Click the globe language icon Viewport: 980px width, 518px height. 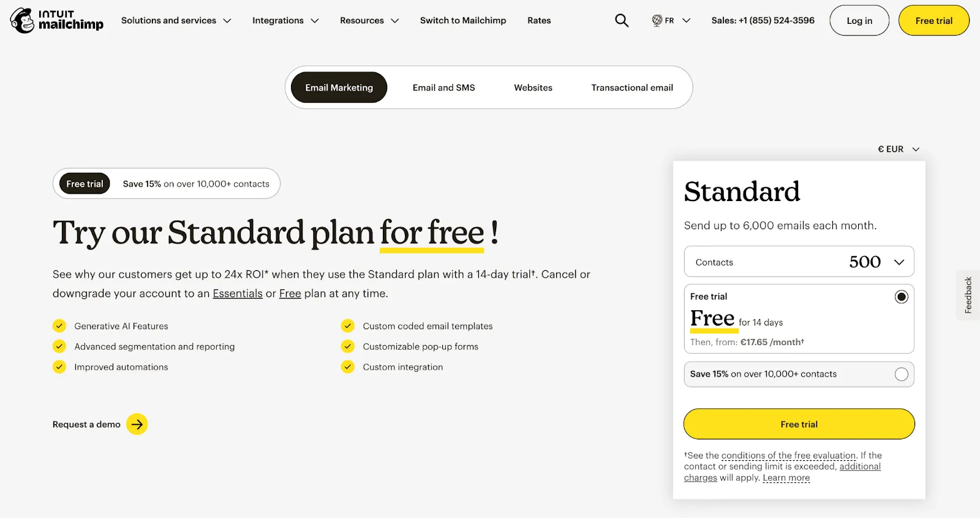pos(656,20)
